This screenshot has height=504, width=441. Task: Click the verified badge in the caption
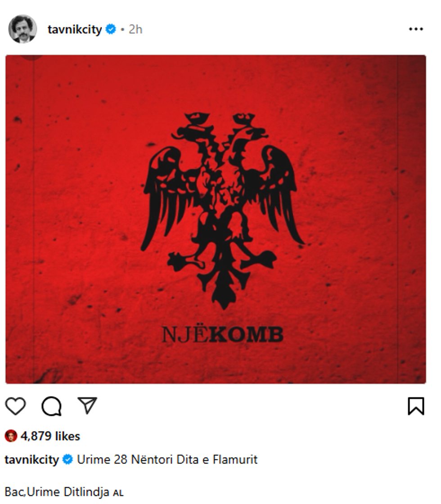(67, 459)
